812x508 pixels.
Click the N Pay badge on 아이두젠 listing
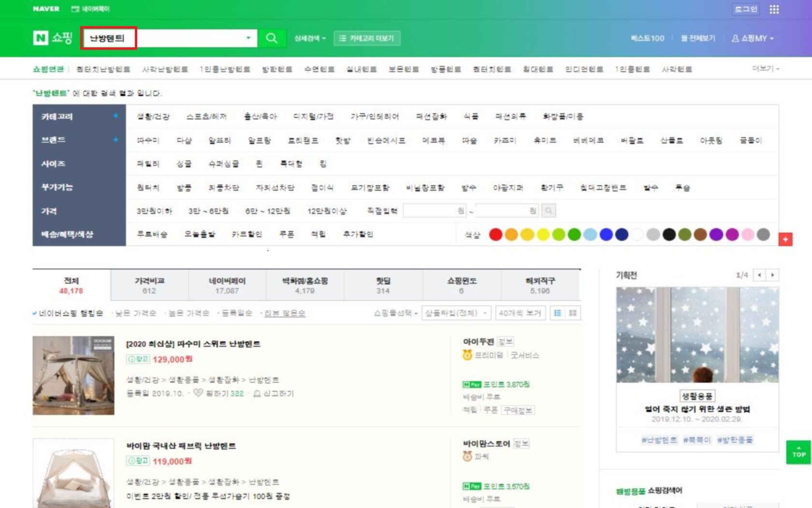point(471,384)
